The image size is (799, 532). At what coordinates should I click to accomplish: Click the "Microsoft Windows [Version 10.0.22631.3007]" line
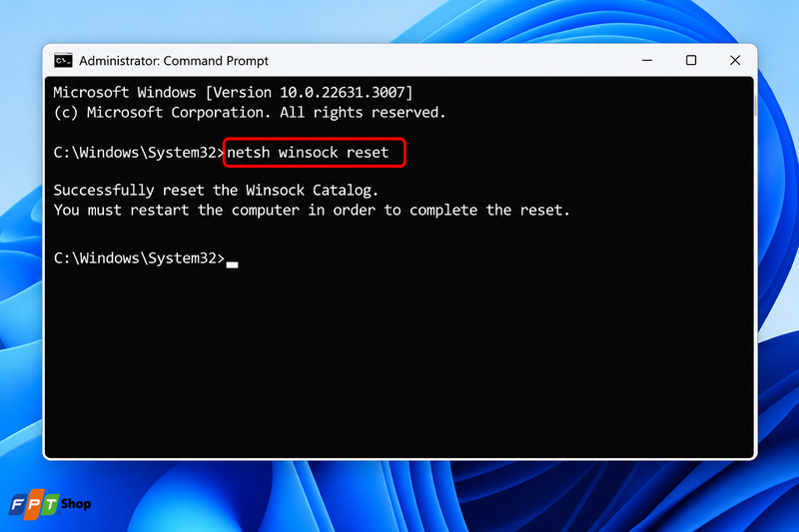233,93
